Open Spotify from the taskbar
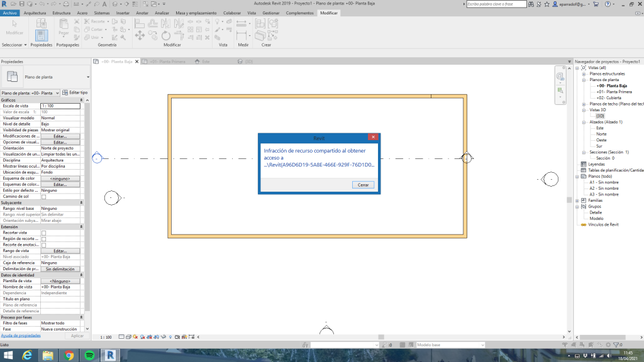The height and width of the screenshot is (362, 644). pos(89,356)
